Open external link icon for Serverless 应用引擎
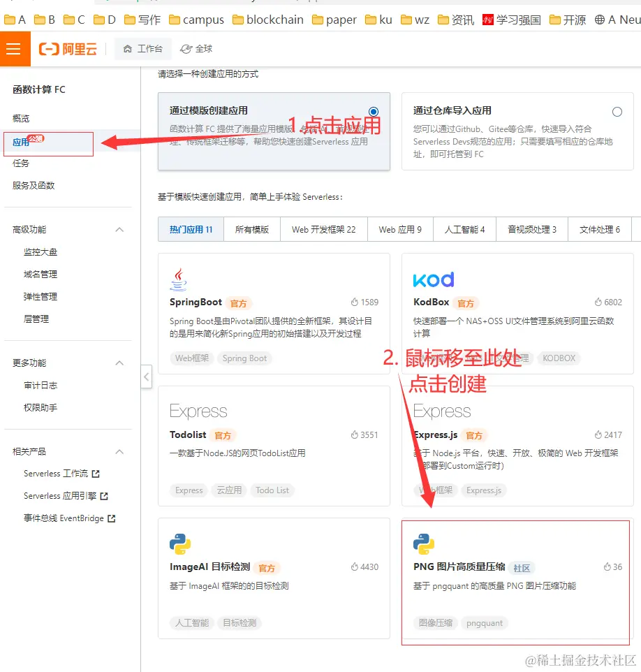Viewport: 641px width, 672px height. coord(103,496)
